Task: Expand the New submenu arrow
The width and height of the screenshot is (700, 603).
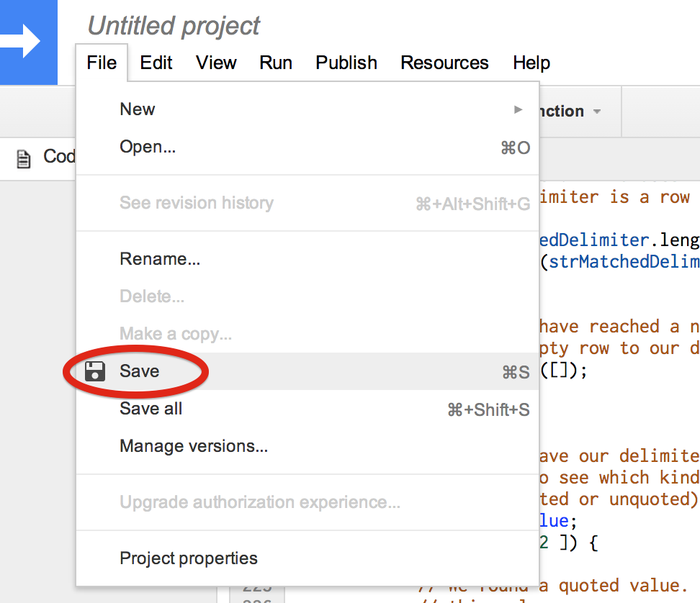Action: click(x=518, y=109)
